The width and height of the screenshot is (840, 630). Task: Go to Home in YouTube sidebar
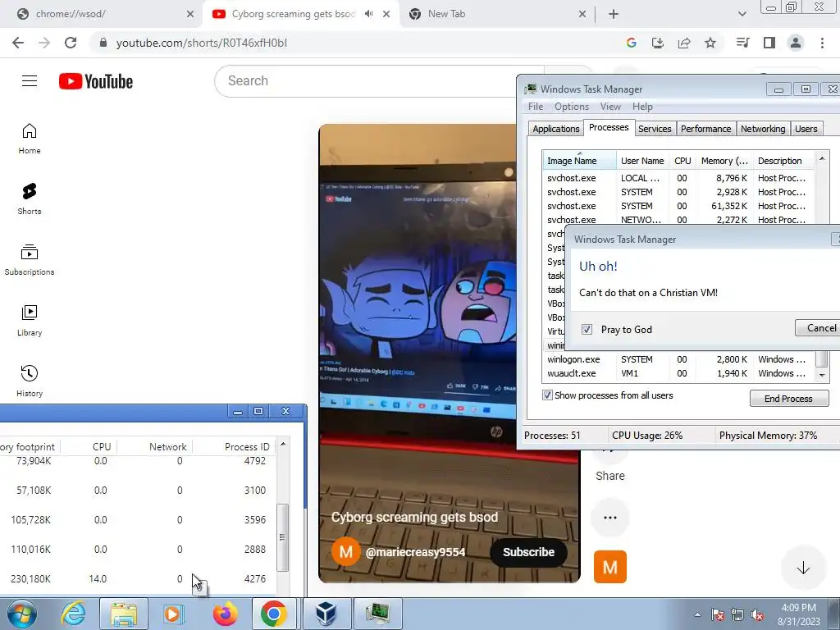pos(30,139)
